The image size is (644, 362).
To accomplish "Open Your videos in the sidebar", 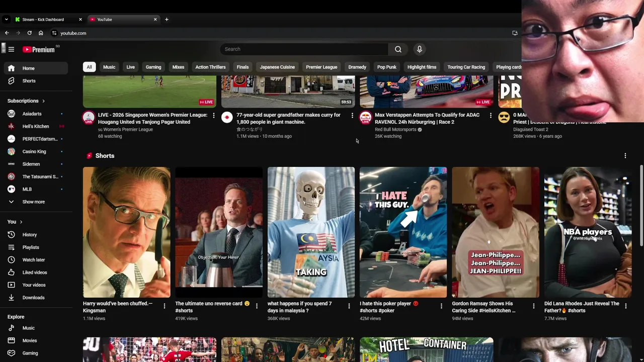I will 36,285.
